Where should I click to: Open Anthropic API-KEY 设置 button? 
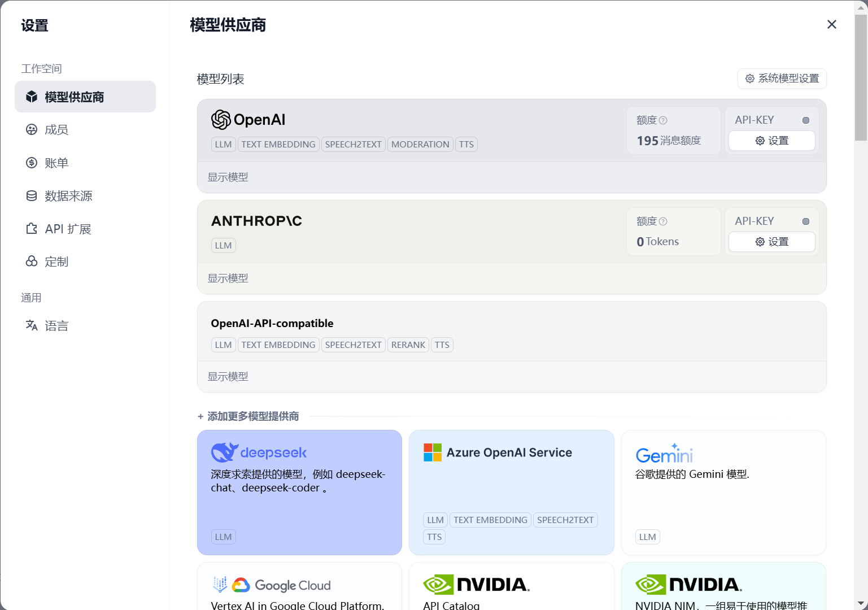[x=772, y=242]
